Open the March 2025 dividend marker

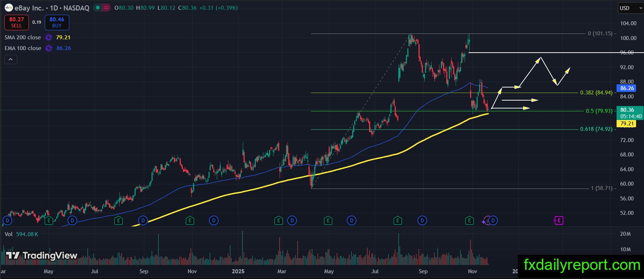[292, 220]
